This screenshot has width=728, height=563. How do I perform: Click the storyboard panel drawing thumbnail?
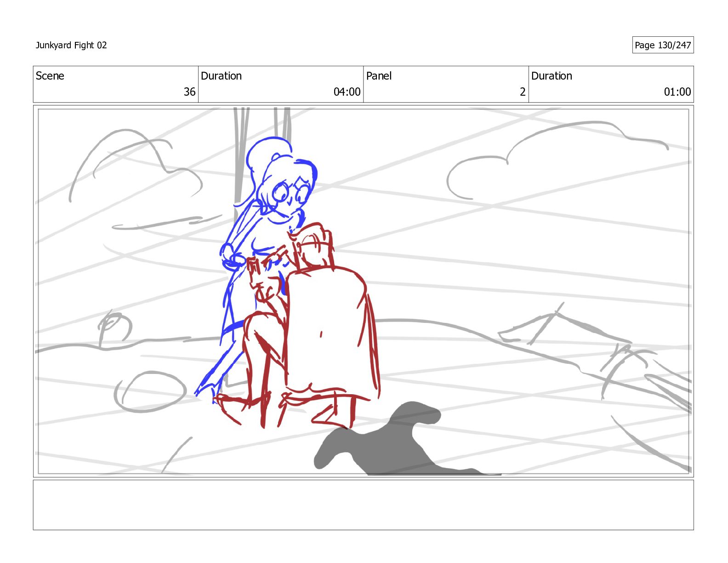pyautogui.click(x=363, y=291)
